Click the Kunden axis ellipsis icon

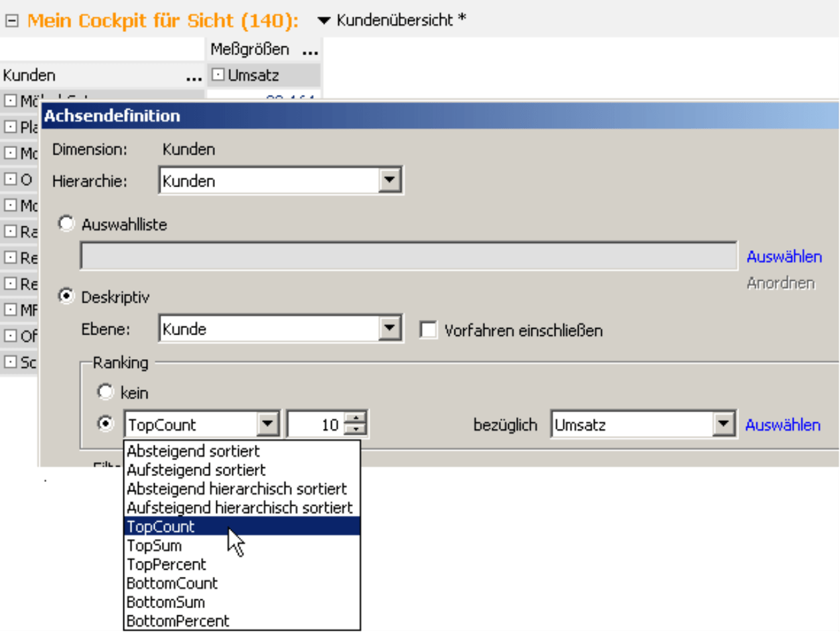point(194,76)
